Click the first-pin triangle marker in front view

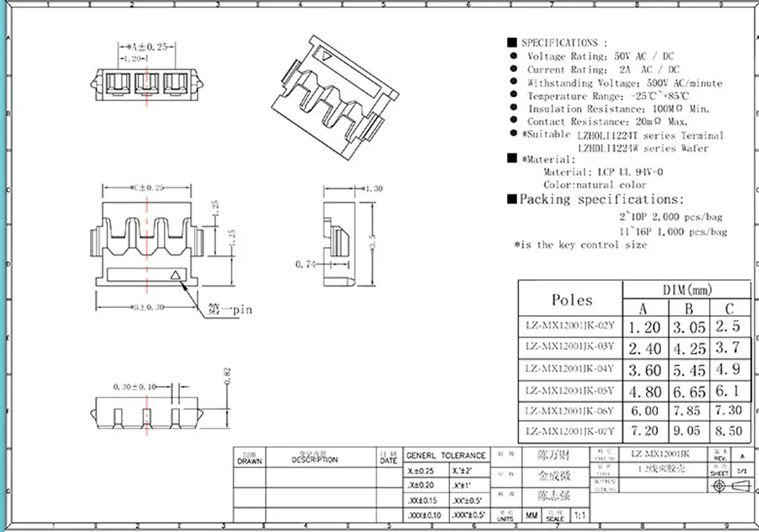click(x=176, y=275)
